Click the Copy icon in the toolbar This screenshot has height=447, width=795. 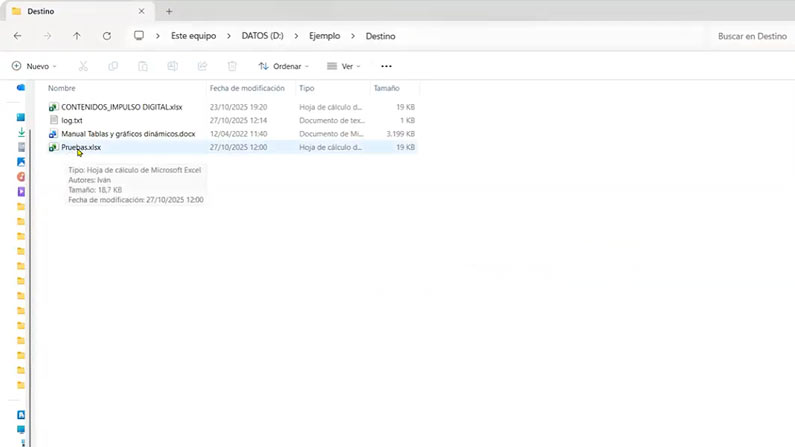pos(113,66)
